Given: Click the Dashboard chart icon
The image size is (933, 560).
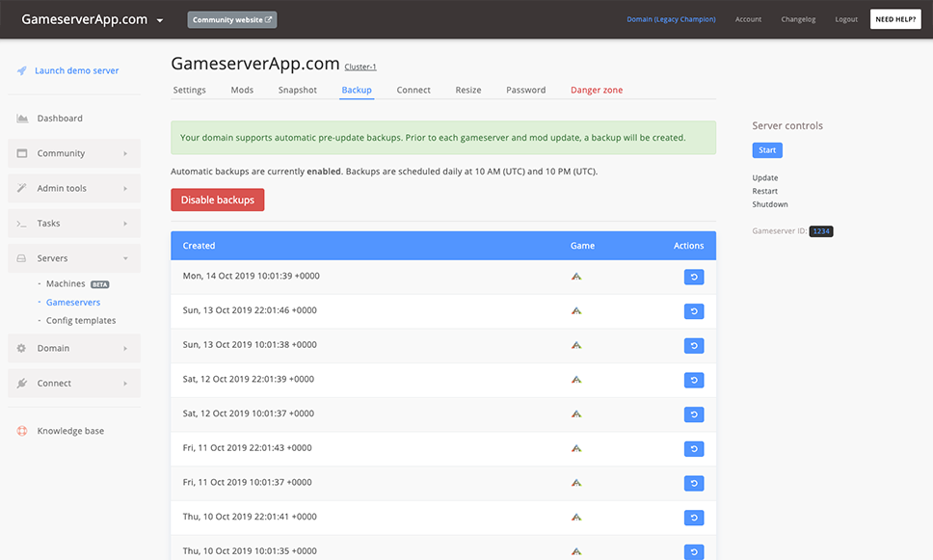Looking at the screenshot, I should (22, 119).
